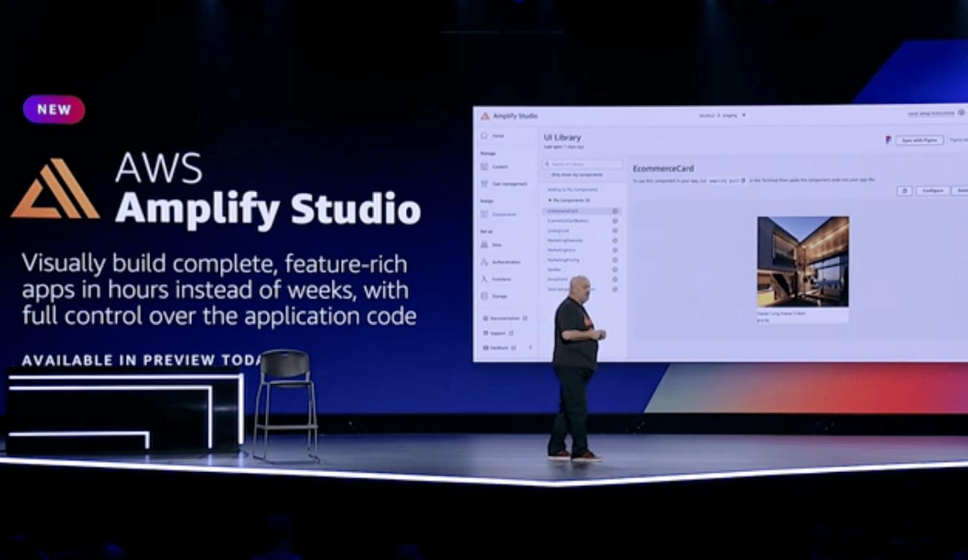Select EcommerceCard in the component list
This screenshot has height=560, width=968.
pos(562,211)
